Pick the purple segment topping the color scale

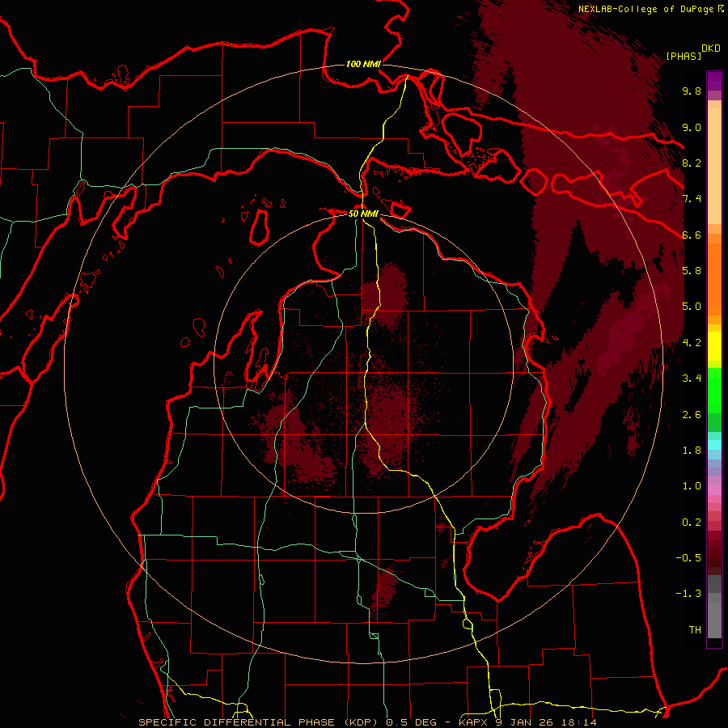pos(714,81)
